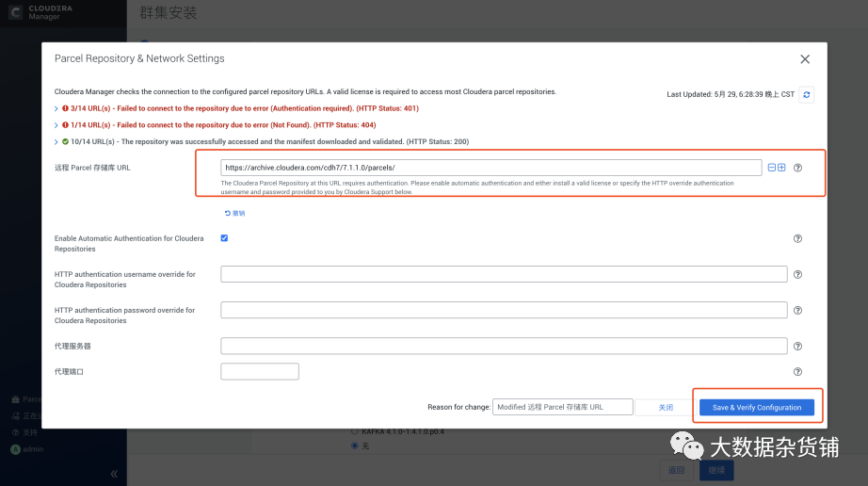Screen dimensions: 868x486
Task: Click the 继续 button in background page
Action: click(716, 470)
